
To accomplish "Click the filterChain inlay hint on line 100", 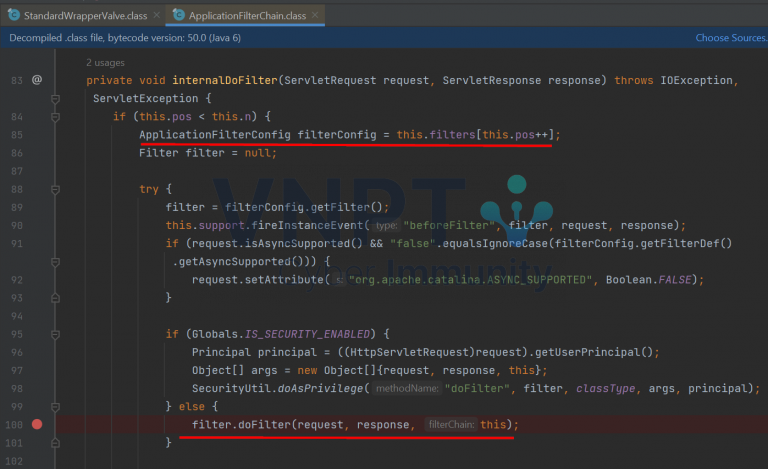I will click(x=451, y=425).
